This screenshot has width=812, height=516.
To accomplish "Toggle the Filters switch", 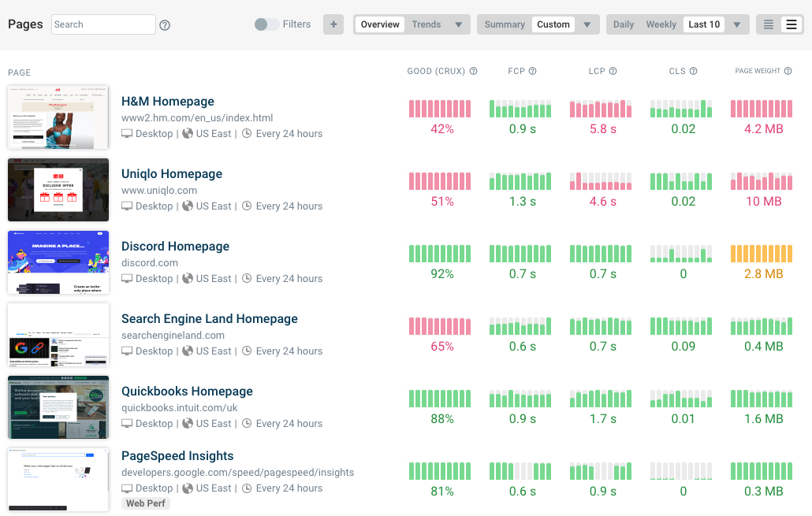I will point(266,24).
